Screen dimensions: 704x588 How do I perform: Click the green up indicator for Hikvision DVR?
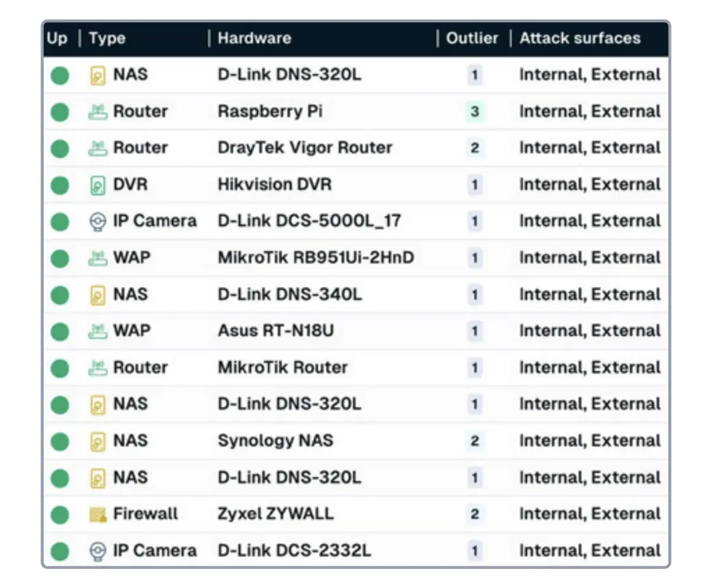pos(60,185)
